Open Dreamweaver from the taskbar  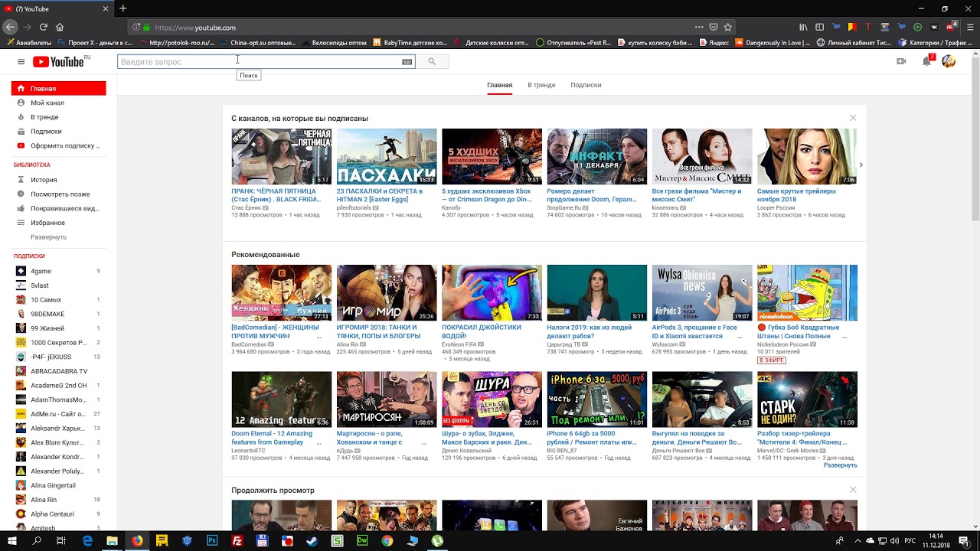tap(362, 540)
